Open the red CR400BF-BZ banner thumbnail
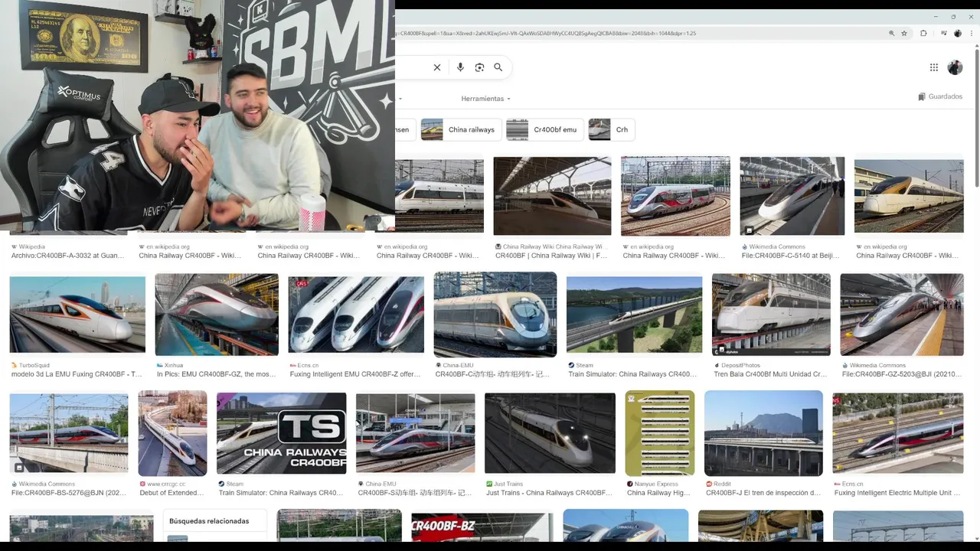980x551 pixels. tap(482, 529)
